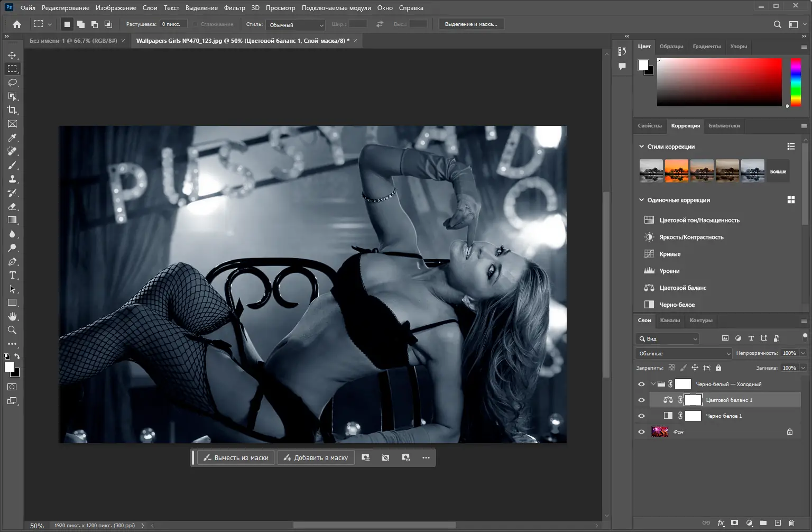Select the Lasso tool
Screen dimensions: 812x532
point(12,82)
